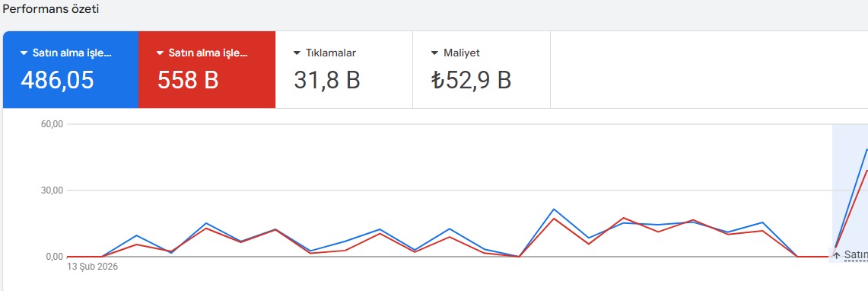868x291 pixels.
Task: Select the 60,00 axis label
Action: point(52,124)
